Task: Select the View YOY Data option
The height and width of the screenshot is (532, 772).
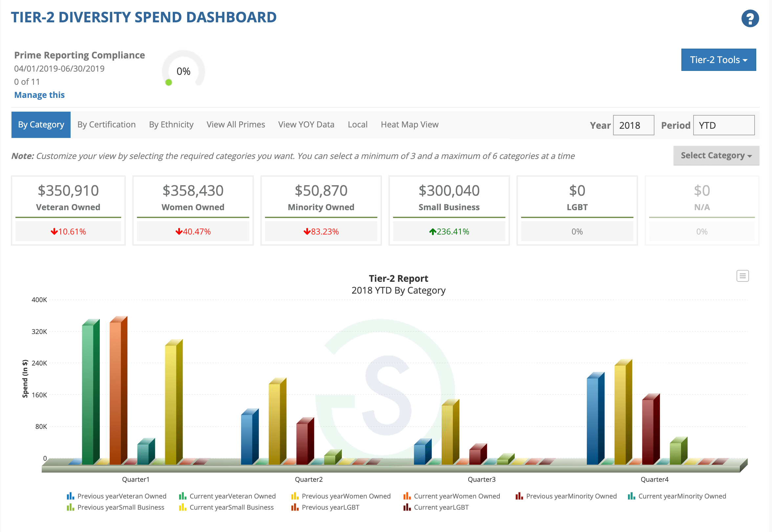Action: tap(306, 124)
